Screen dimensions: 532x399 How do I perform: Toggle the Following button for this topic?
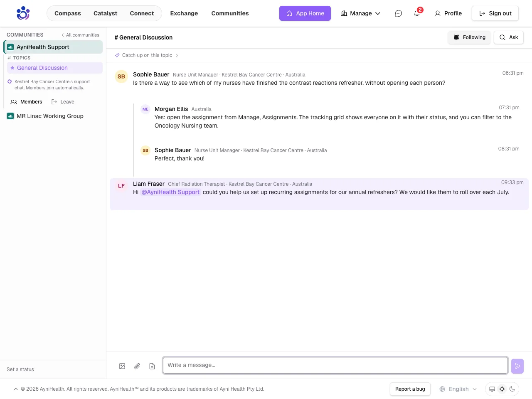click(469, 37)
